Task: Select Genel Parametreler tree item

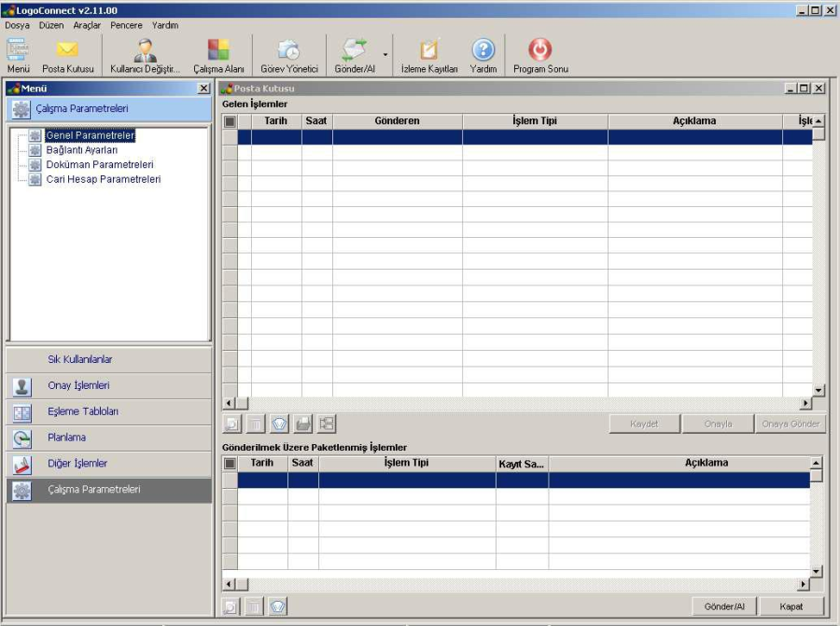Action: (x=90, y=135)
